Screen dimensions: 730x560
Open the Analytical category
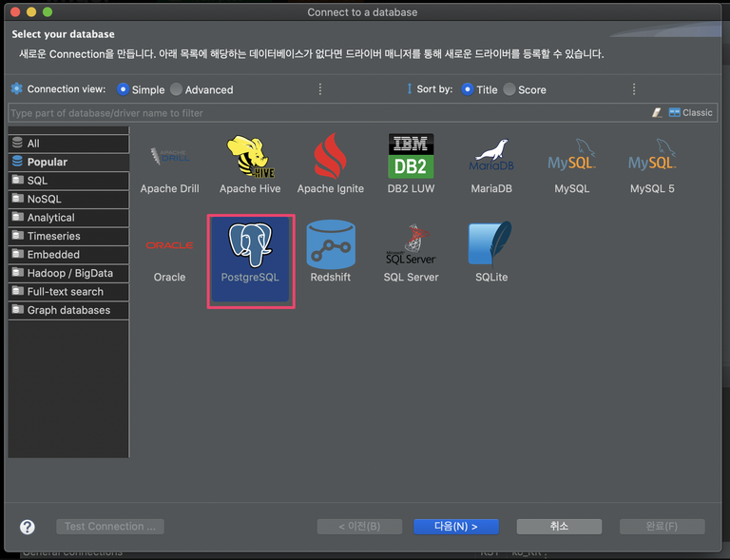click(x=68, y=218)
